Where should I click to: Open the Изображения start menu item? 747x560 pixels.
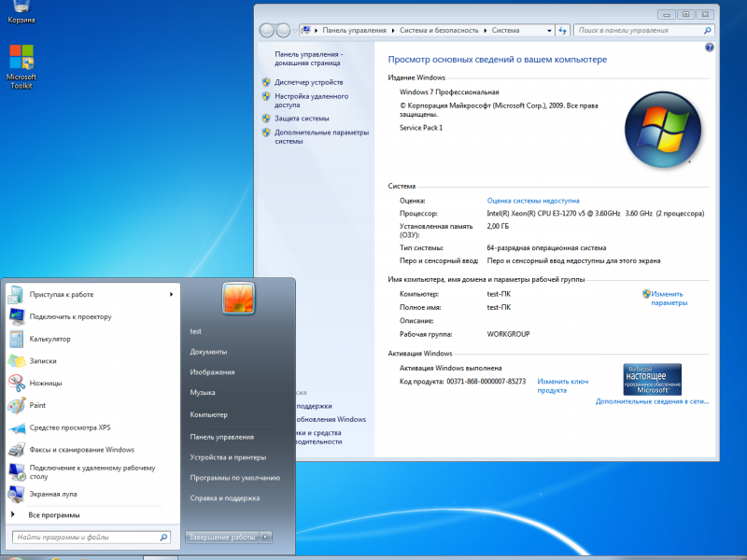tap(212, 371)
